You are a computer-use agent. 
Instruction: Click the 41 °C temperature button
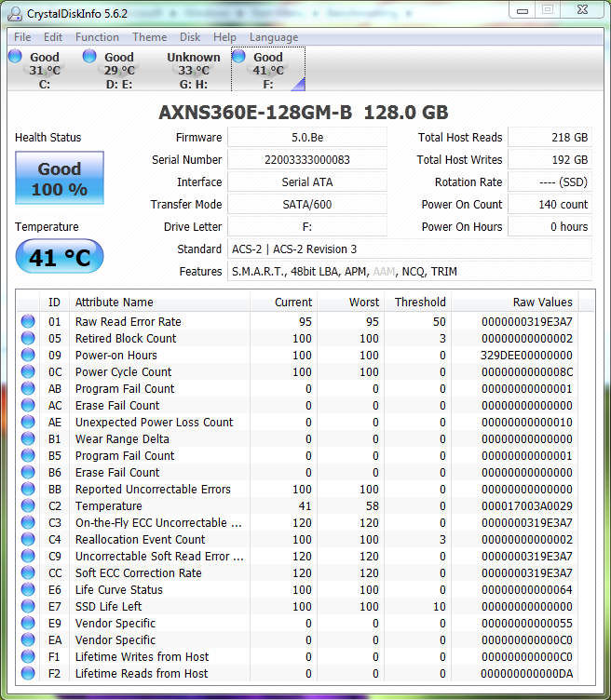pos(60,257)
